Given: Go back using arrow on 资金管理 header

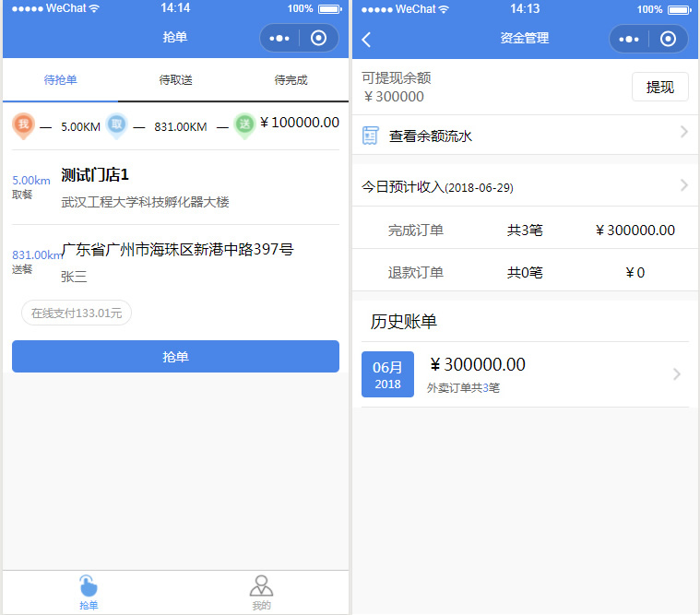Looking at the screenshot, I should (x=367, y=39).
